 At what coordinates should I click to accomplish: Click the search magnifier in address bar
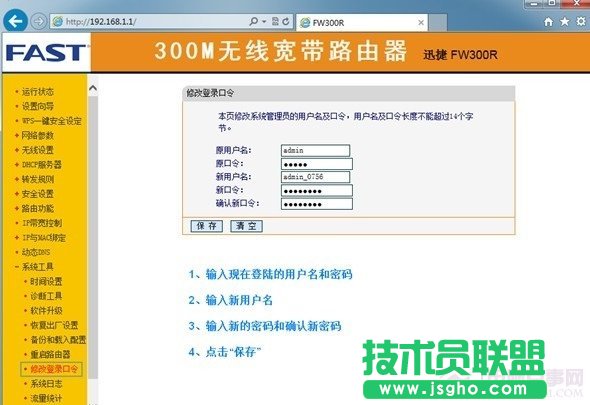pos(254,21)
